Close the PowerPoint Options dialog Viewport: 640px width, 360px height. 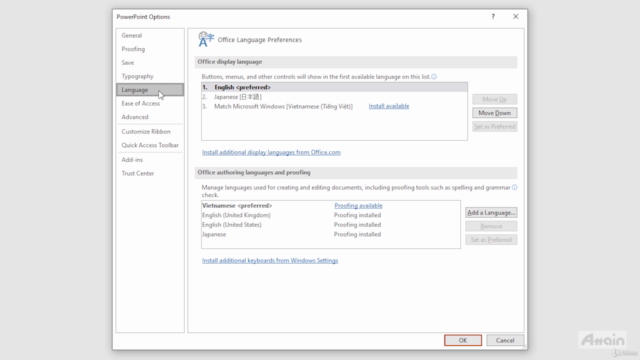click(x=516, y=16)
